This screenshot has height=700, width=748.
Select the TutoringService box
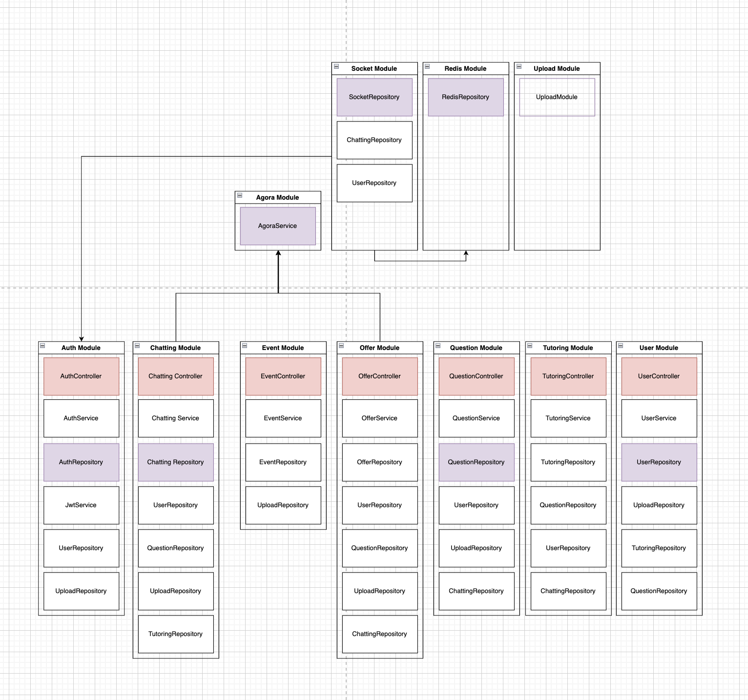pyautogui.click(x=568, y=418)
